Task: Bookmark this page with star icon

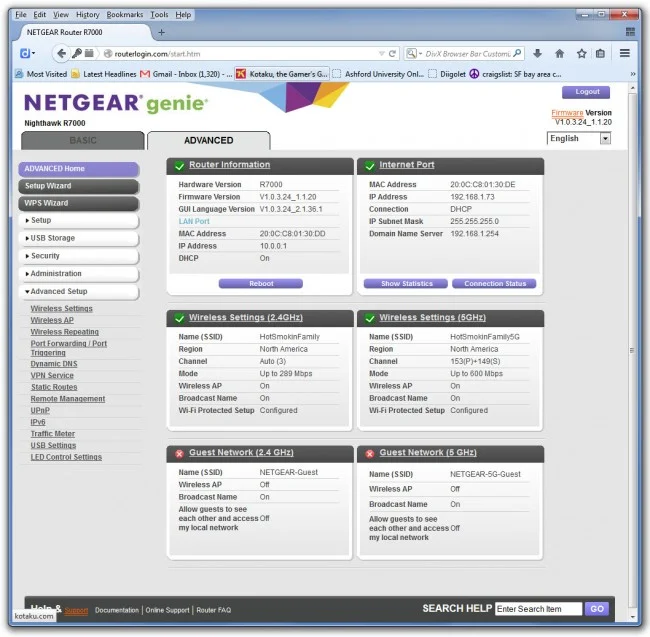Action: [581, 53]
